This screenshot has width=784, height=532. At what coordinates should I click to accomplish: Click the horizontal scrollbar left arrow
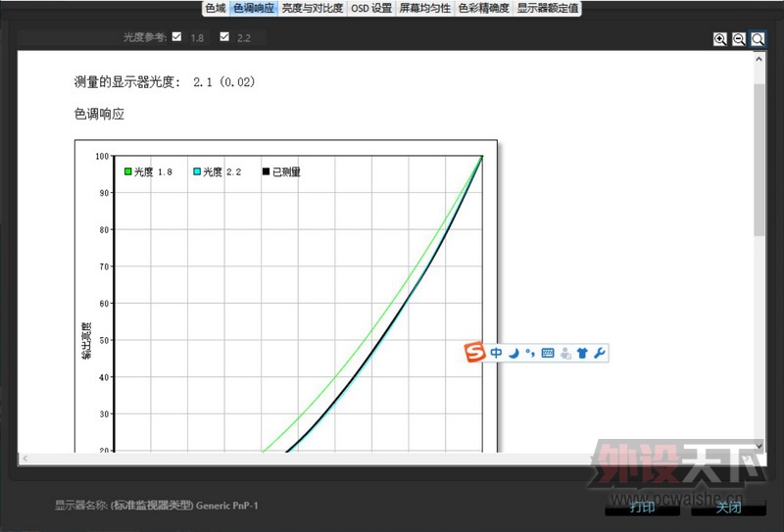[24, 458]
